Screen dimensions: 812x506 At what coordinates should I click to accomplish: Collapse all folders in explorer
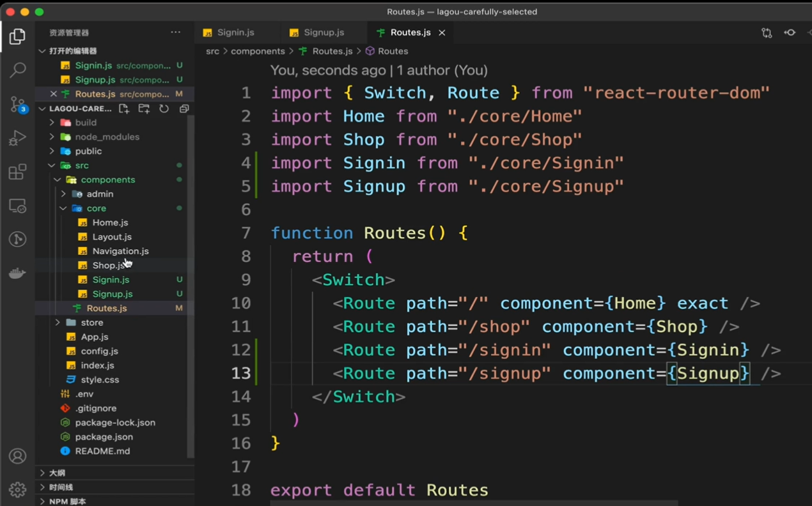(184, 109)
